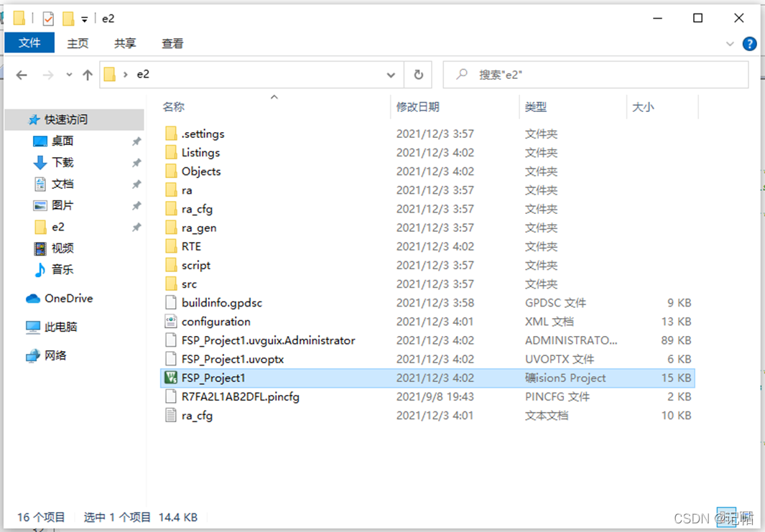
Task: Click the pin icon beside 桌面
Action: pos(136,141)
